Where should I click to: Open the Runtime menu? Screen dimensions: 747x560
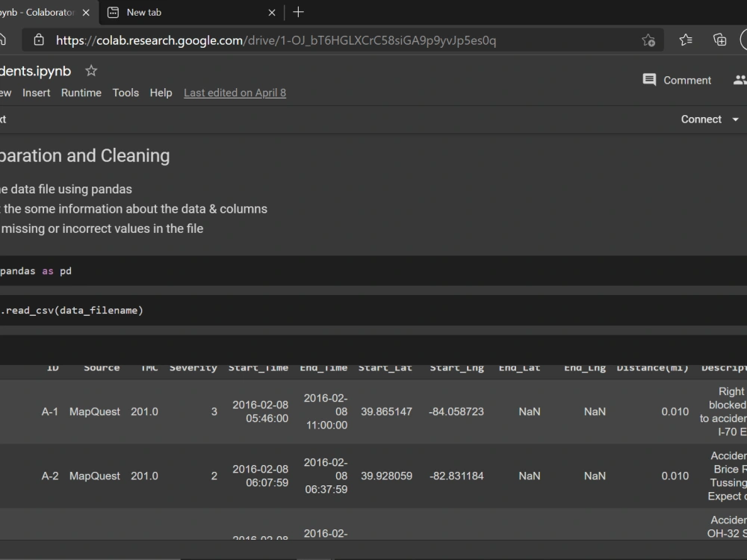click(81, 93)
